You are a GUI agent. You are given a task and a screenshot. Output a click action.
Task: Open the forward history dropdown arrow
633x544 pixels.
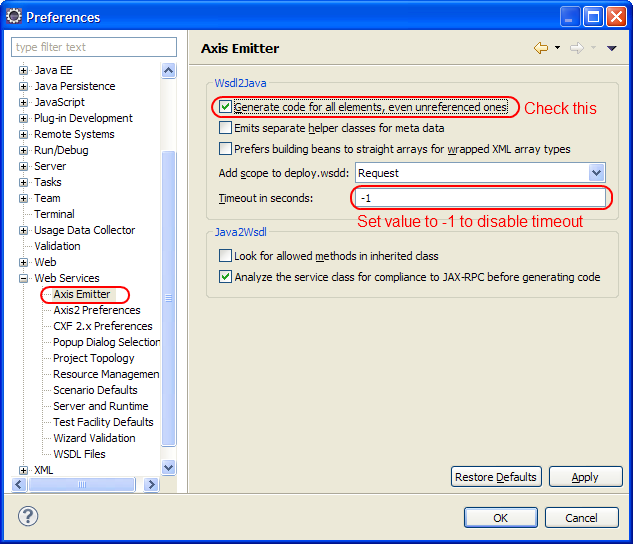593,48
